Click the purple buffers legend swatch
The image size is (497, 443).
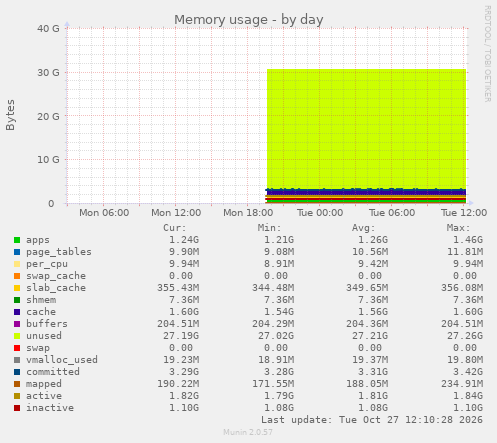pyautogui.click(x=17, y=324)
